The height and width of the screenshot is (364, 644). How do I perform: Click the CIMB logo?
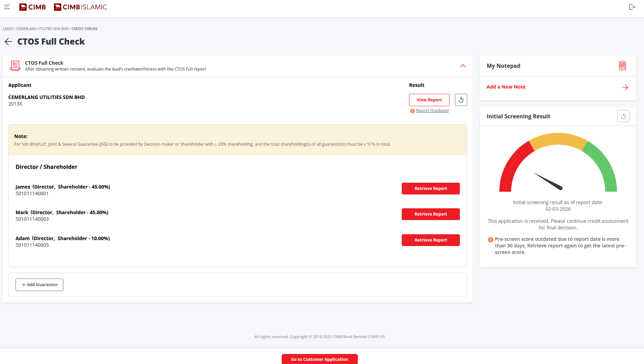tap(33, 7)
